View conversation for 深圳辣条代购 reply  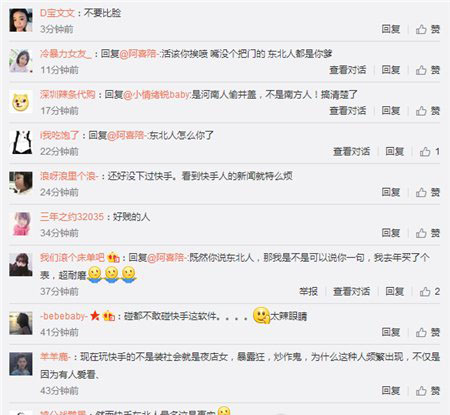[348, 111]
